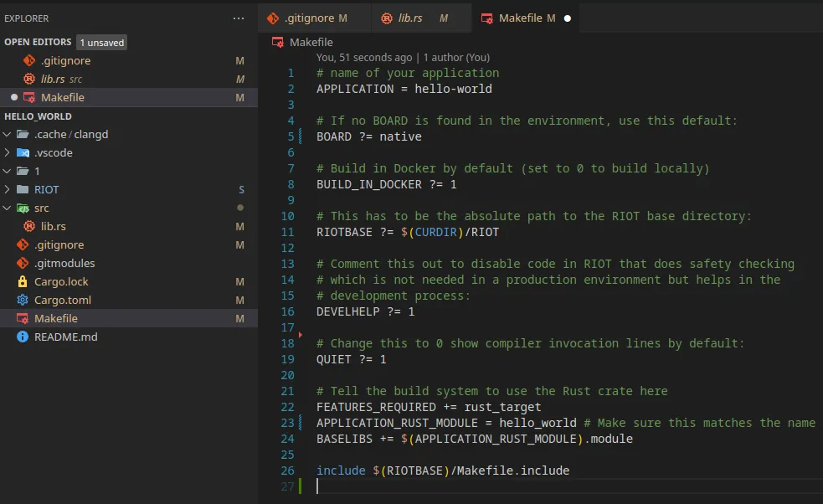Click 'BUILD_IN_DOCKER' variable on line 8
The height and width of the screenshot is (504, 823).
click(369, 184)
